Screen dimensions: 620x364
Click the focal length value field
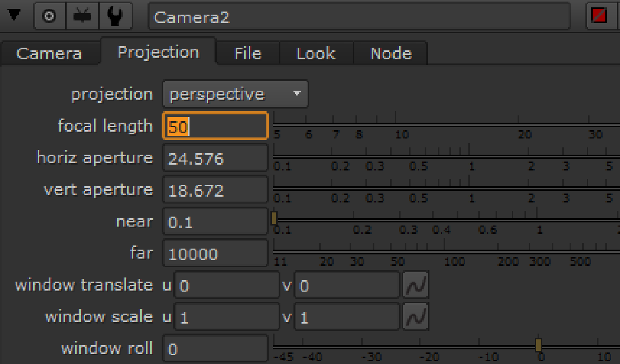tap(215, 126)
